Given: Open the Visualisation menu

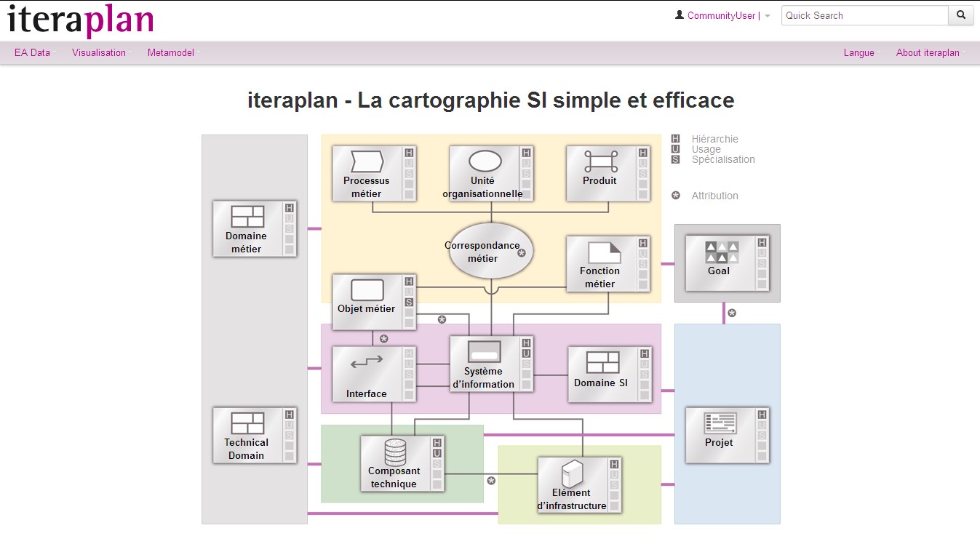Looking at the screenshot, I should click(99, 52).
